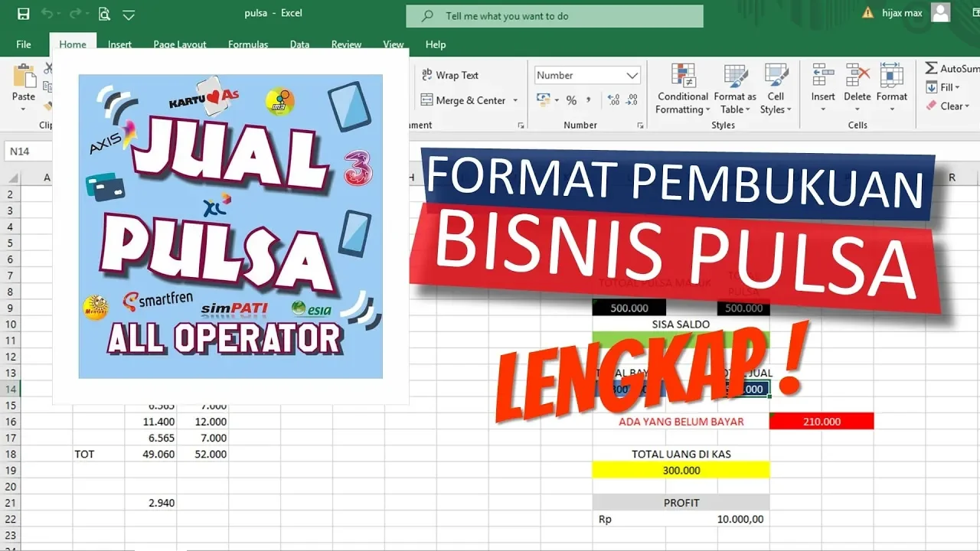Image resolution: width=980 pixels, height=551 pixels.
Task: Click the Name Box showing N14
Action: [x=28, y=152]
